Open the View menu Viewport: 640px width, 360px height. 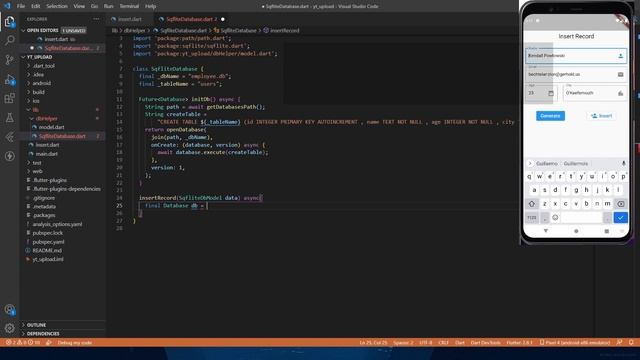[x=79, y=6]
